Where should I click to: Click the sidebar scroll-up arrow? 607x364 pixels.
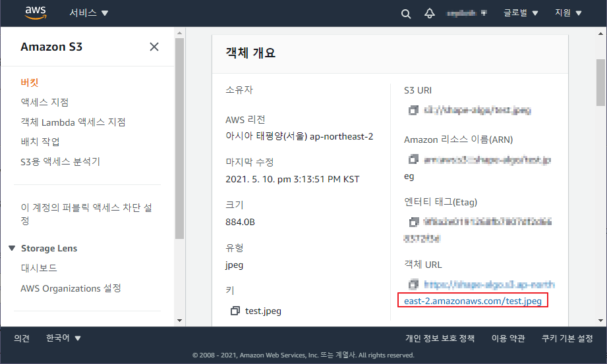point(179,33)
